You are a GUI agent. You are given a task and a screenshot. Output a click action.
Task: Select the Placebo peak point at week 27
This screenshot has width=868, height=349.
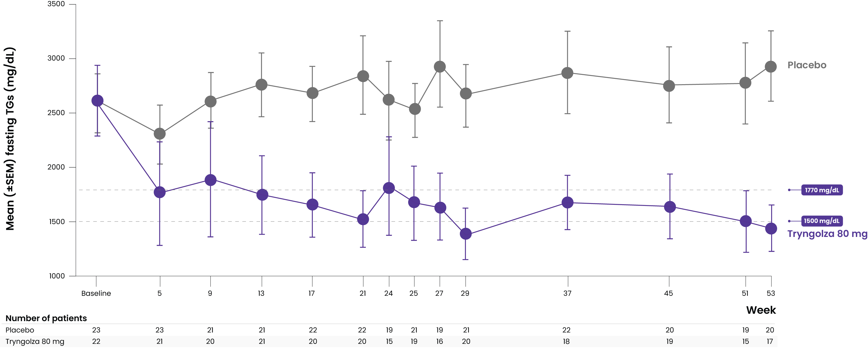tap(440, 67)
